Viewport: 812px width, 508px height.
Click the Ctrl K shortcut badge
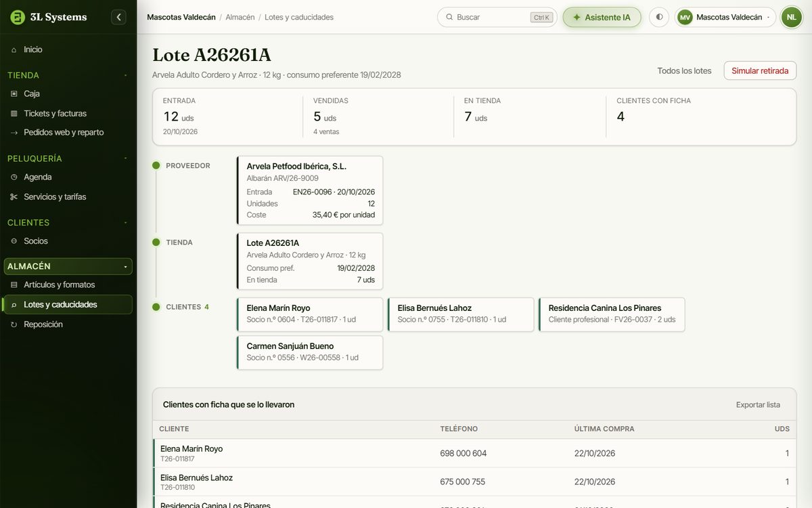541,17
